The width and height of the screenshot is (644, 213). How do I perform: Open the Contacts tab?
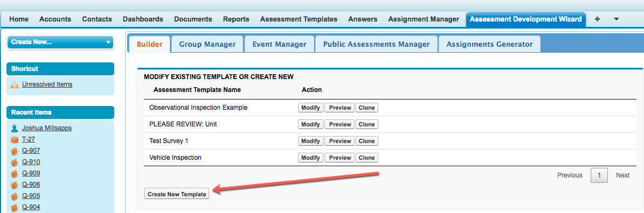(97, 19)
